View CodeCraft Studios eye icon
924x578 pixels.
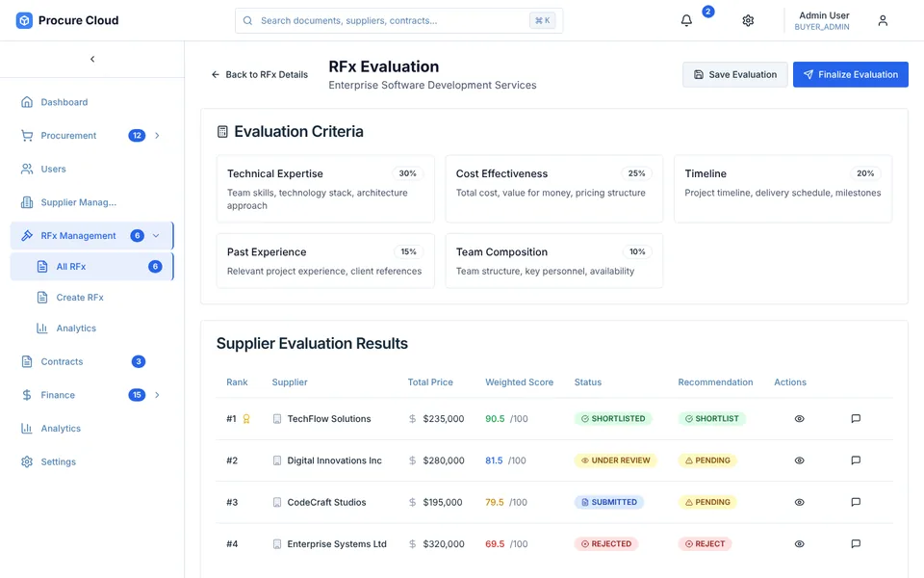click(x=799, y=503)
